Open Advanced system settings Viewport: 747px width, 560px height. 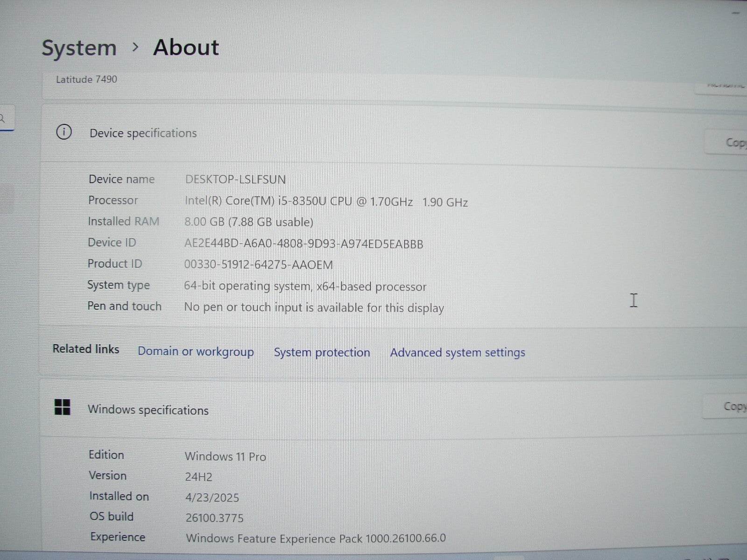457,352
